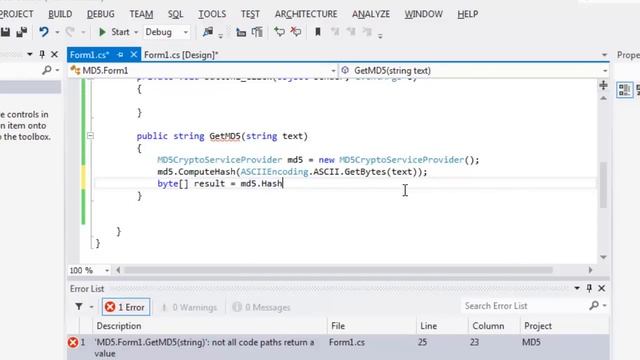Click the greyed Redo arrow

[x=70, y=32]
